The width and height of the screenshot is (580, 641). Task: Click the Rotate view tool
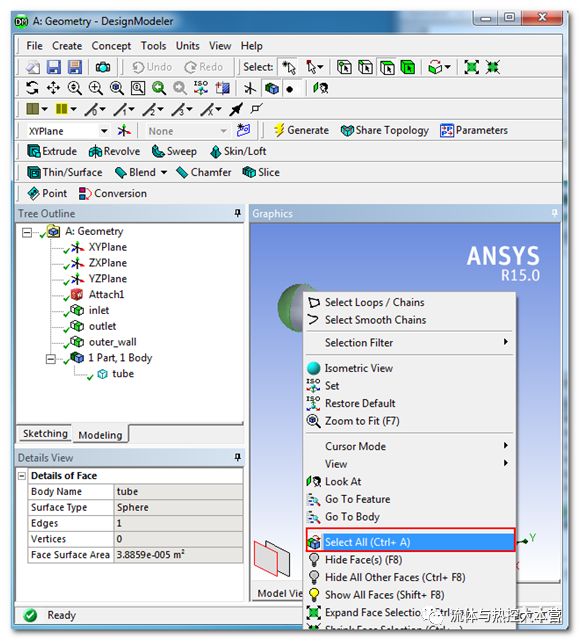(x=32, y=88)
